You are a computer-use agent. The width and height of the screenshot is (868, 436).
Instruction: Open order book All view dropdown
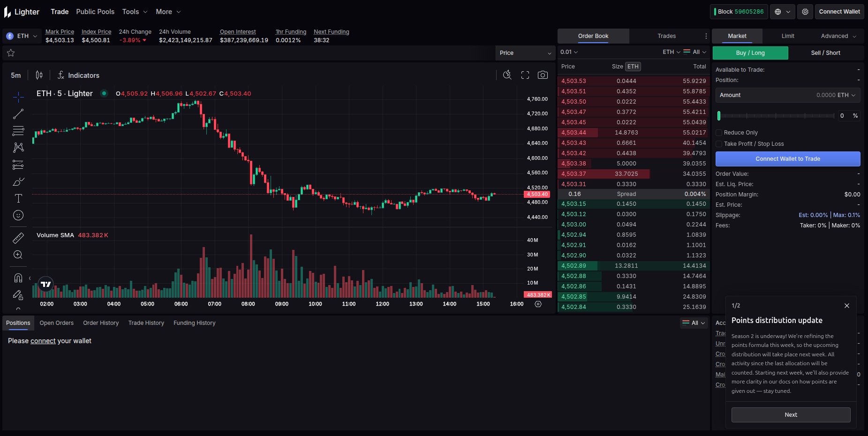point(695,52)
